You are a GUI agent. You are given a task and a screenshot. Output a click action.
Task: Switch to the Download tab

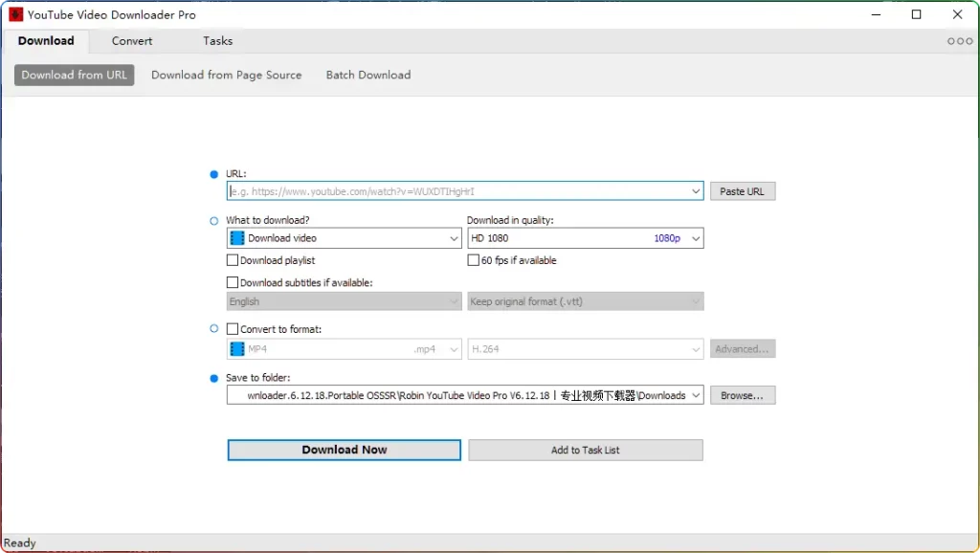(x=46, y=40)
